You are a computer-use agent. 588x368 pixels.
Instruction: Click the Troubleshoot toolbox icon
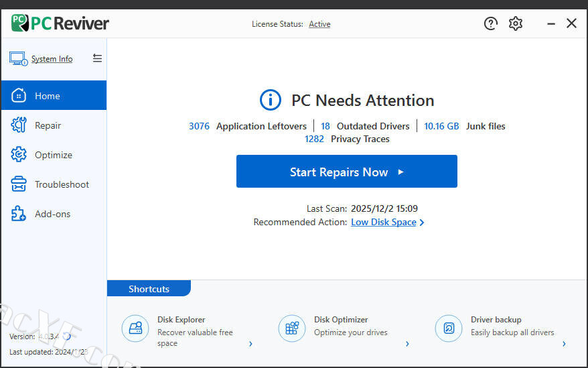tap(18, 184)
